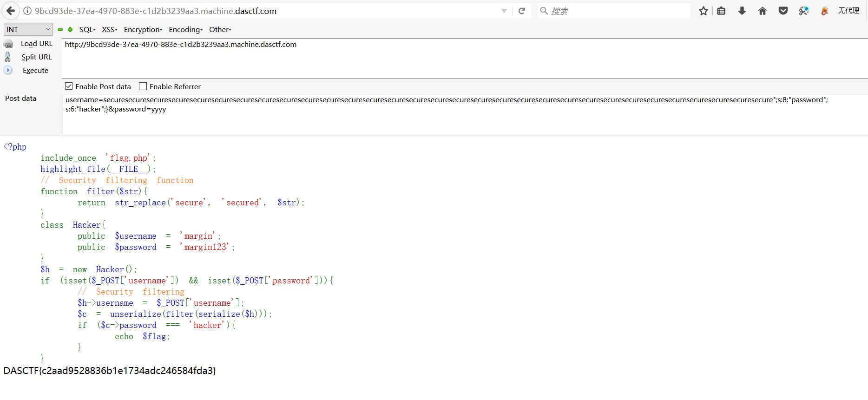Go to home page via house icon
Image resolution: width=868 pixels, height=400 pixels.
tap(763, 11)
